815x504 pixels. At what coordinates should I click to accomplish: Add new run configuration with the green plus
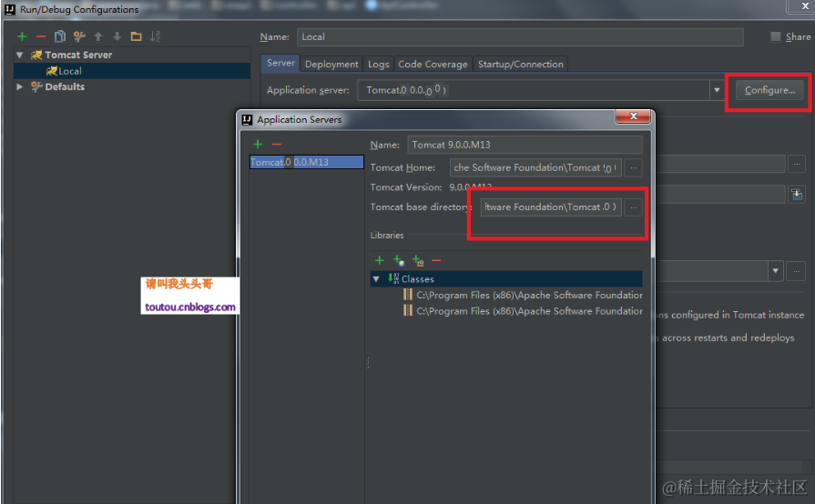(22, 36)
